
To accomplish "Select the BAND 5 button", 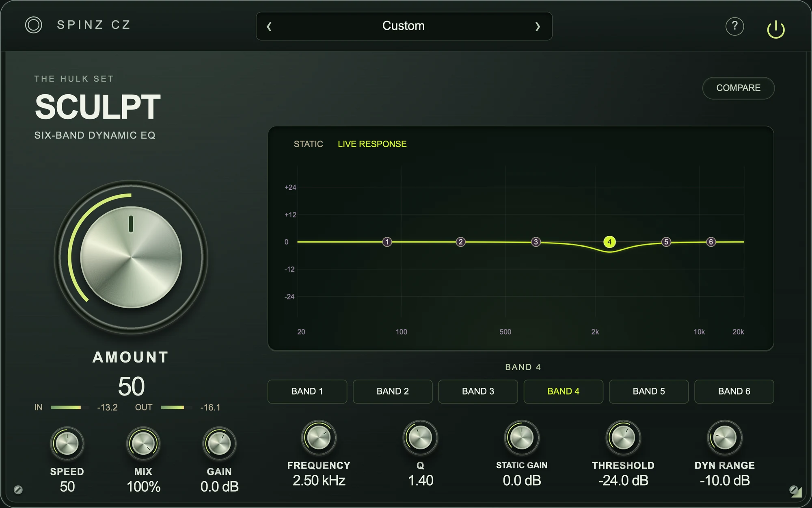I will point(649,391).
